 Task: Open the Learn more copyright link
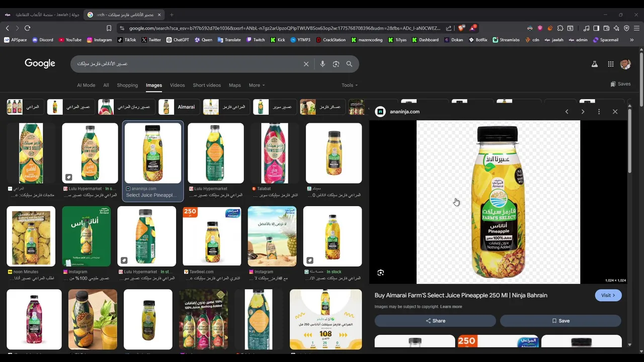[x=451, y=307]
